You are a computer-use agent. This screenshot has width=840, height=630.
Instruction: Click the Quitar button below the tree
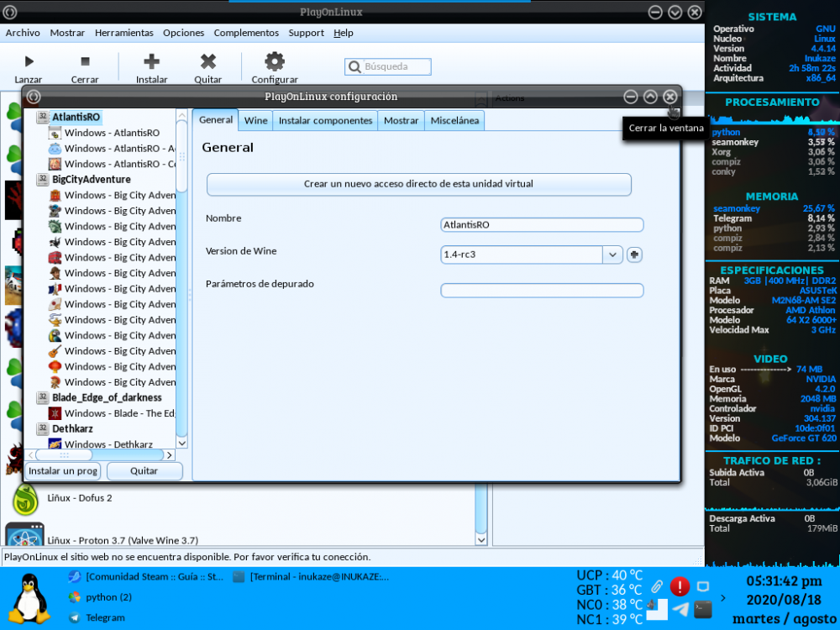144,471
